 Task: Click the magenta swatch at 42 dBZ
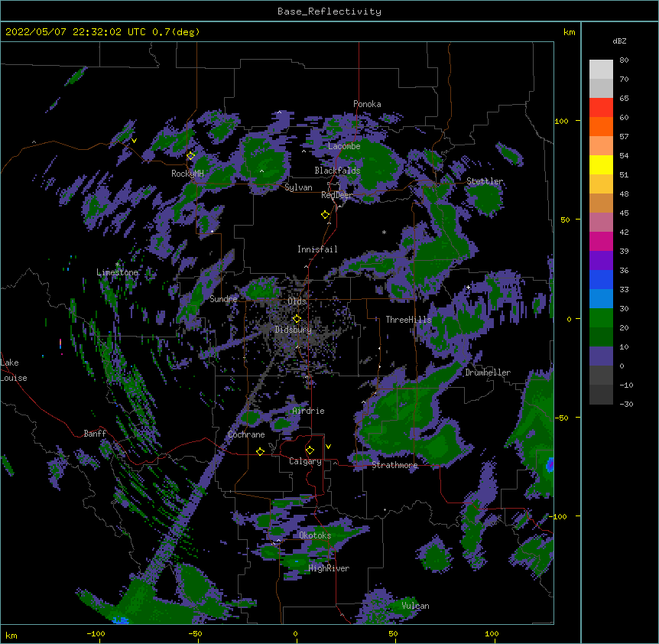point(601,241)
